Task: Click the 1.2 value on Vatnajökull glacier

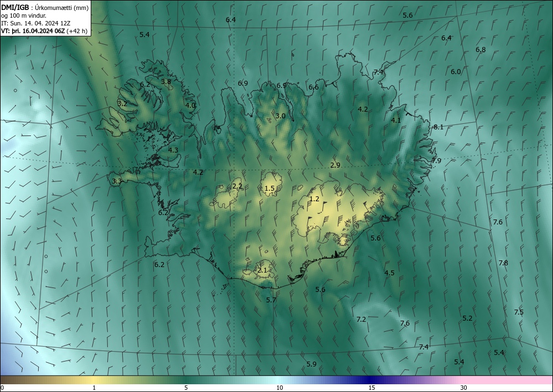Action: point(314,199)
